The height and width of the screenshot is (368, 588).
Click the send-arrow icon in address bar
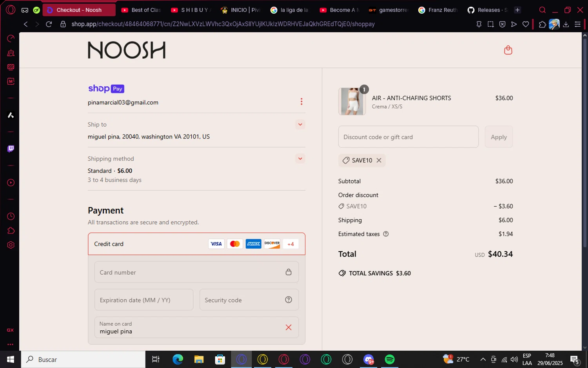514,24
